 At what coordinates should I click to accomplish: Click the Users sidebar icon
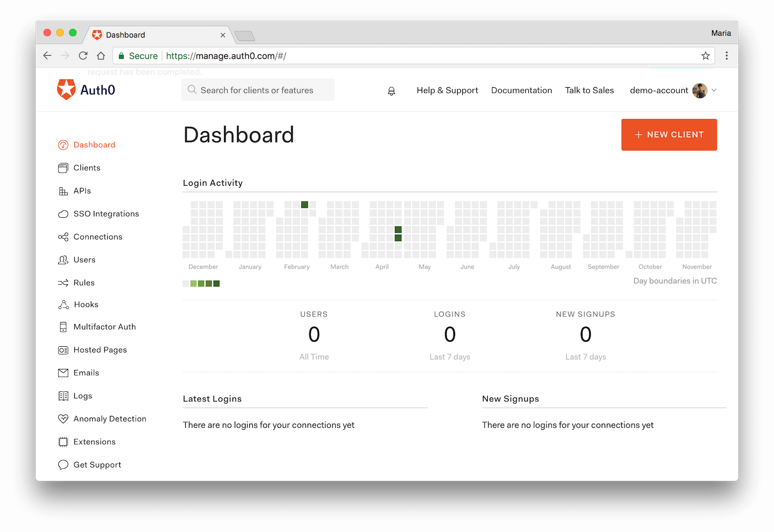coord(63,260)
